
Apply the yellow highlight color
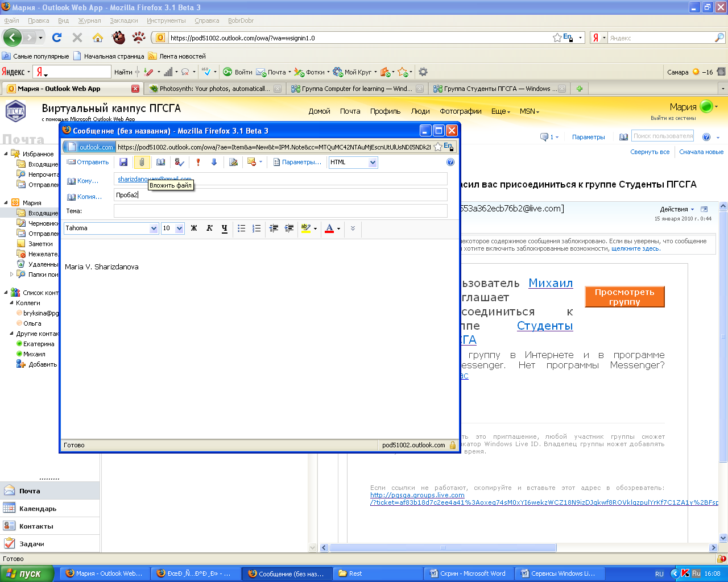(x=305, y=228)
